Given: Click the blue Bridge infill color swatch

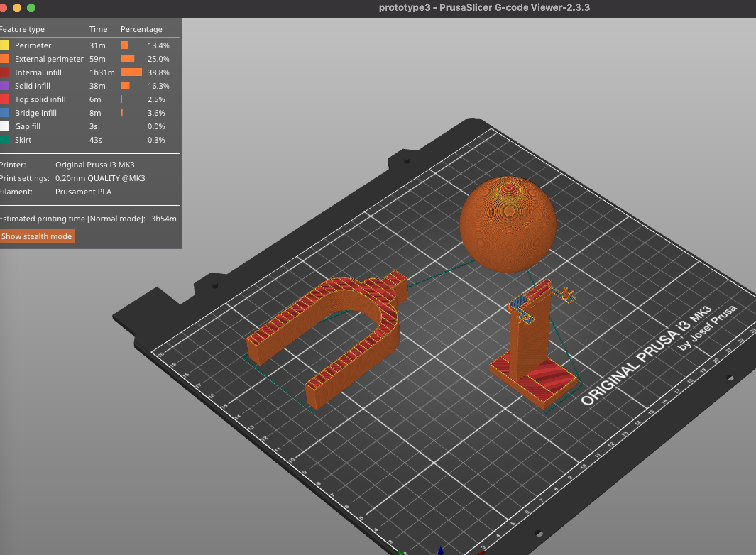Looking at the screenshot, I should pos(4,113).
